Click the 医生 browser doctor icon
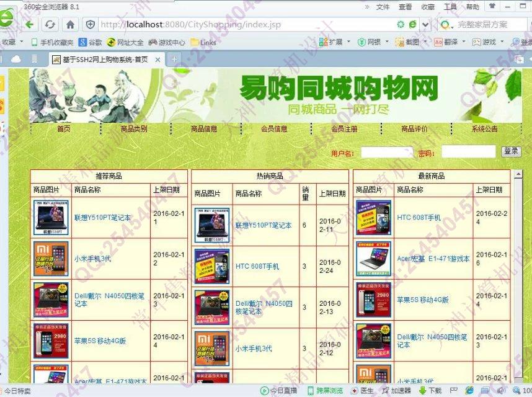532x397 pixels. pos(362,391)
